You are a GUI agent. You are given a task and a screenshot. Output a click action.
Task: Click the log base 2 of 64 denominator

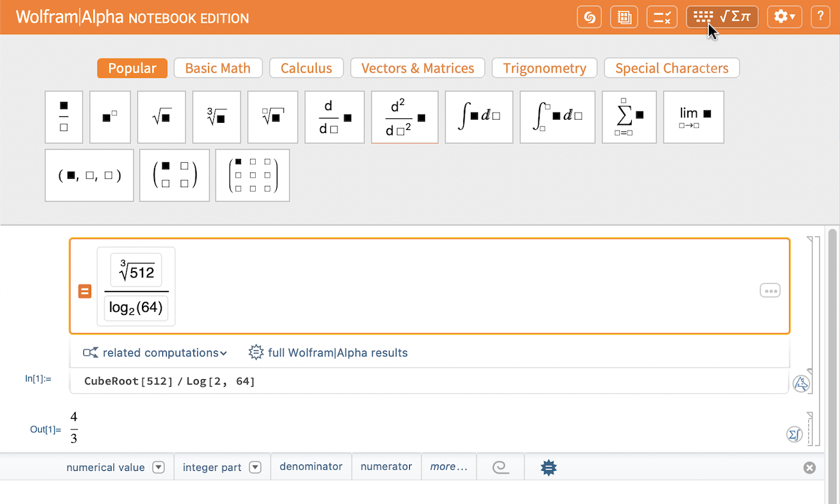pos(136,309)
